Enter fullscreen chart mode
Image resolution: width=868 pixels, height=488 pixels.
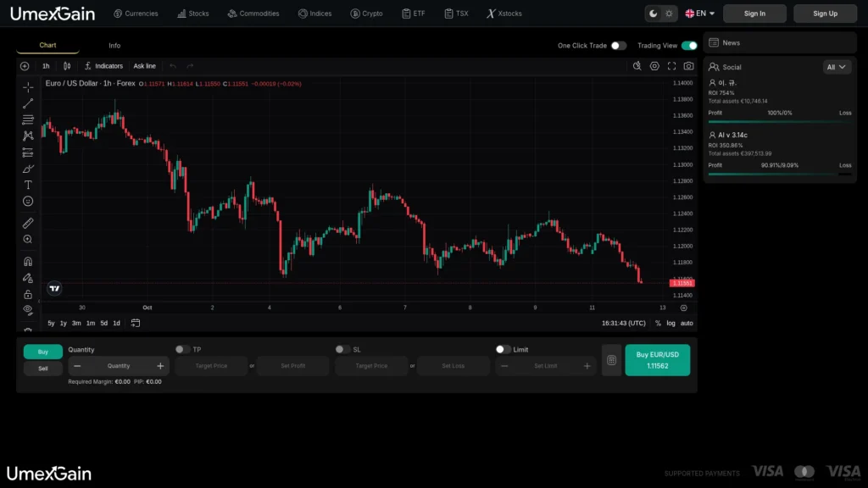[x=671, y=66]
